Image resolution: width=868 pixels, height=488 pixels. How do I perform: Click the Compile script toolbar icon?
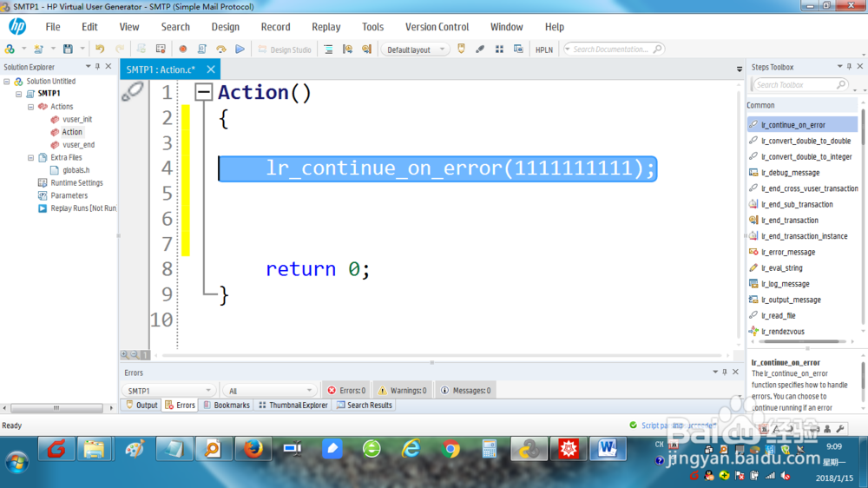tap(202, 49)
